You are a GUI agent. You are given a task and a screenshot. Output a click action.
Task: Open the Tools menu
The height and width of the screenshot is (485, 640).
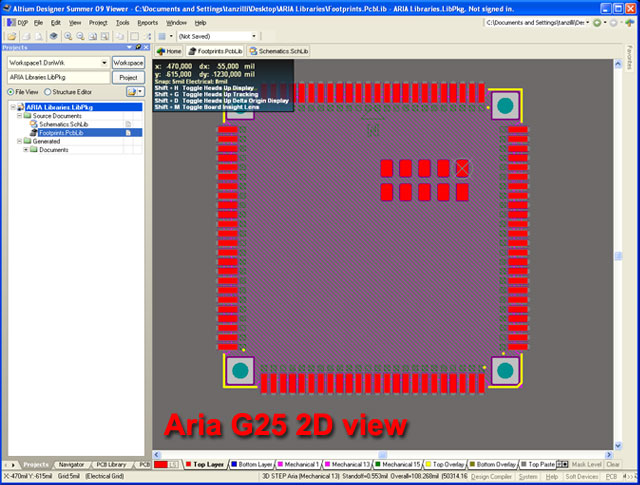122,23
